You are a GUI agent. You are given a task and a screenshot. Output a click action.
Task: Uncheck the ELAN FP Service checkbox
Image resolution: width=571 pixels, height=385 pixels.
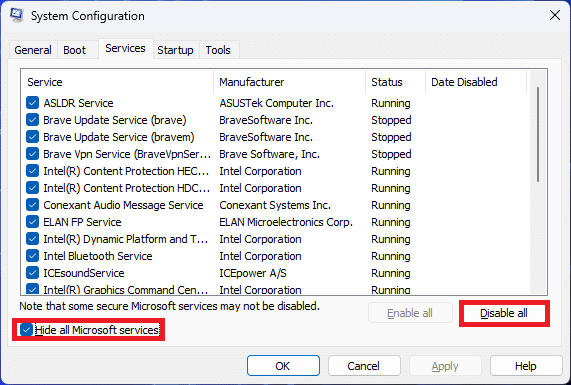coord(32,222)
